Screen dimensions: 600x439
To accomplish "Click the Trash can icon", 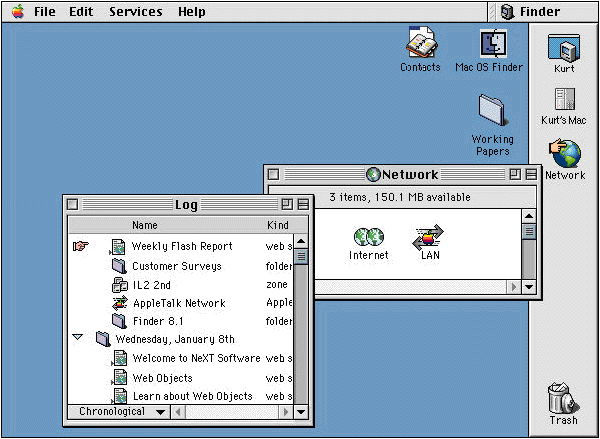I will click(x=564, y=397).
